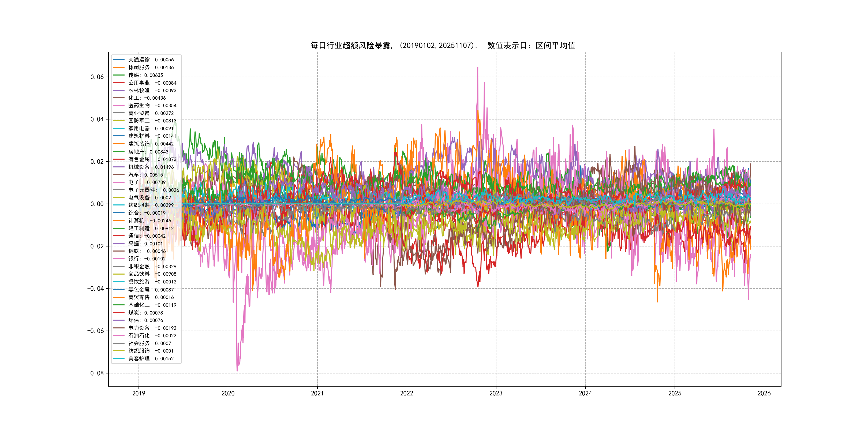The image size is (868, 434).
Task: Click the green 传媒 legend line swatch
Action: 119,75
